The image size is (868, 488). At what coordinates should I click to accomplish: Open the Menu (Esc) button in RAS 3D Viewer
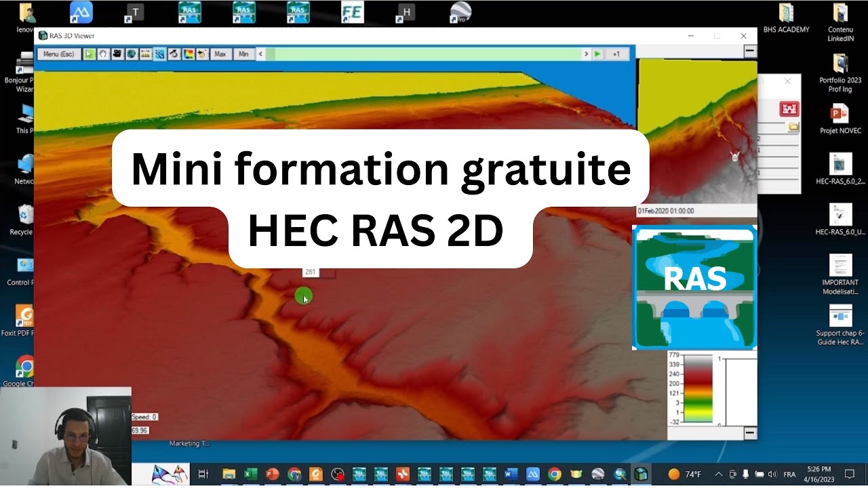59,54
